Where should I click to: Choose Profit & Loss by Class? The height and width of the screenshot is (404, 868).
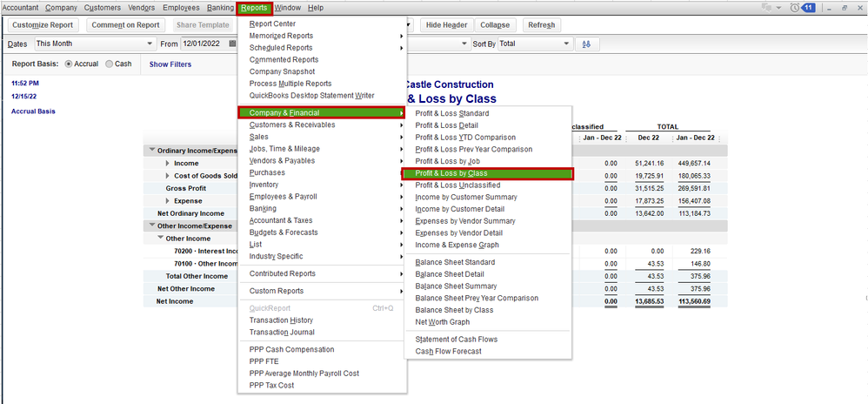[x=488, y=173]
